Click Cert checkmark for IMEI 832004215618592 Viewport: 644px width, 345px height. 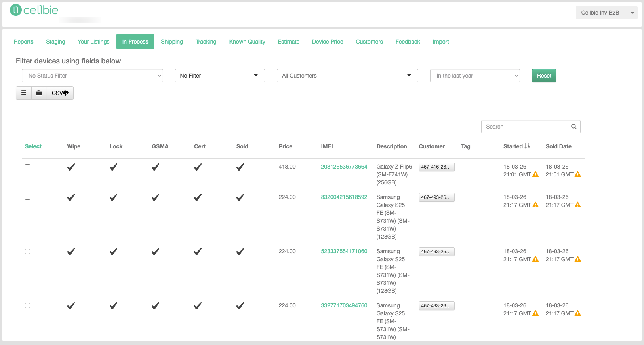point(198,197)
